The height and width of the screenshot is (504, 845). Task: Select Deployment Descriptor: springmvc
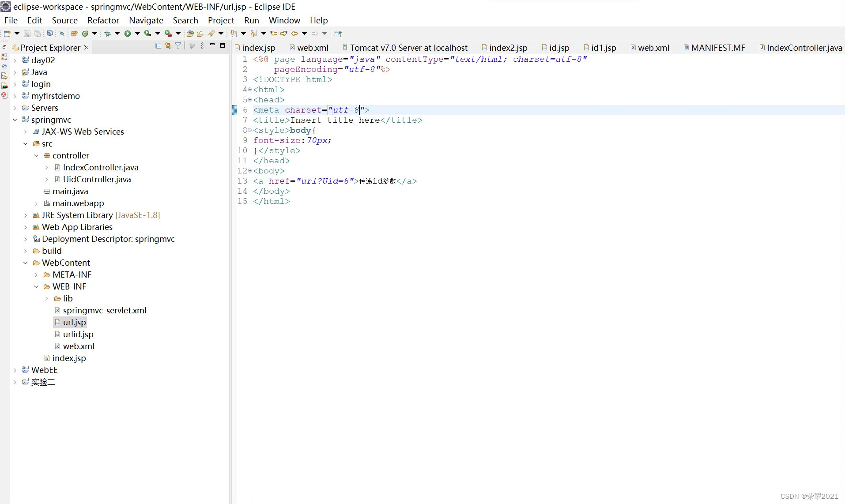(x=108, y=239)
